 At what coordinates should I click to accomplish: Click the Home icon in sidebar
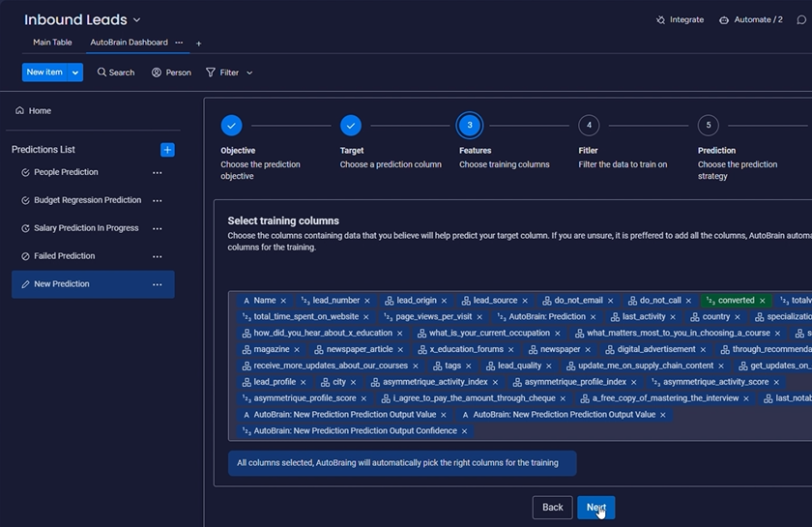pos(19,111)
